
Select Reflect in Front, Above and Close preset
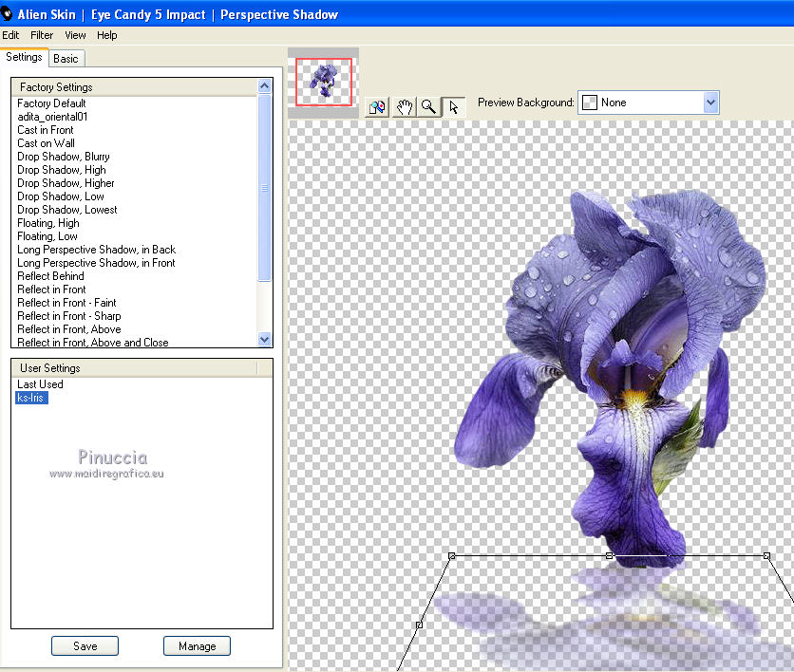(93, 343)
